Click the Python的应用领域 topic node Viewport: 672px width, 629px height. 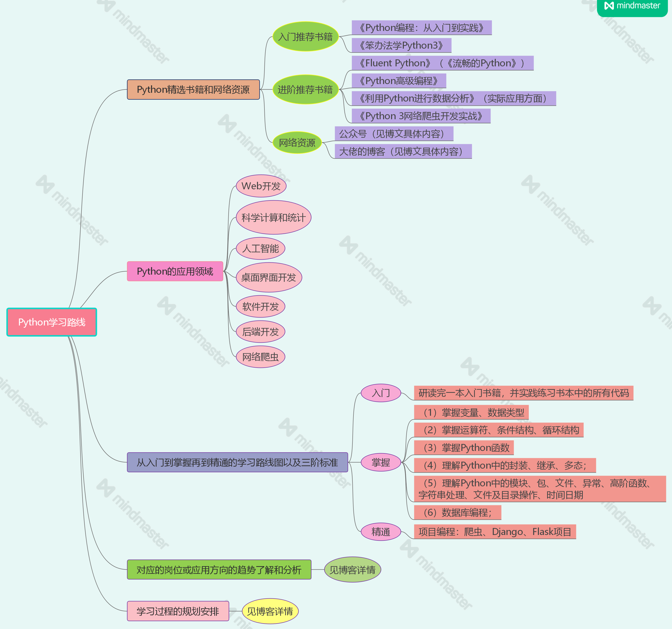click(x=175, y=271)
